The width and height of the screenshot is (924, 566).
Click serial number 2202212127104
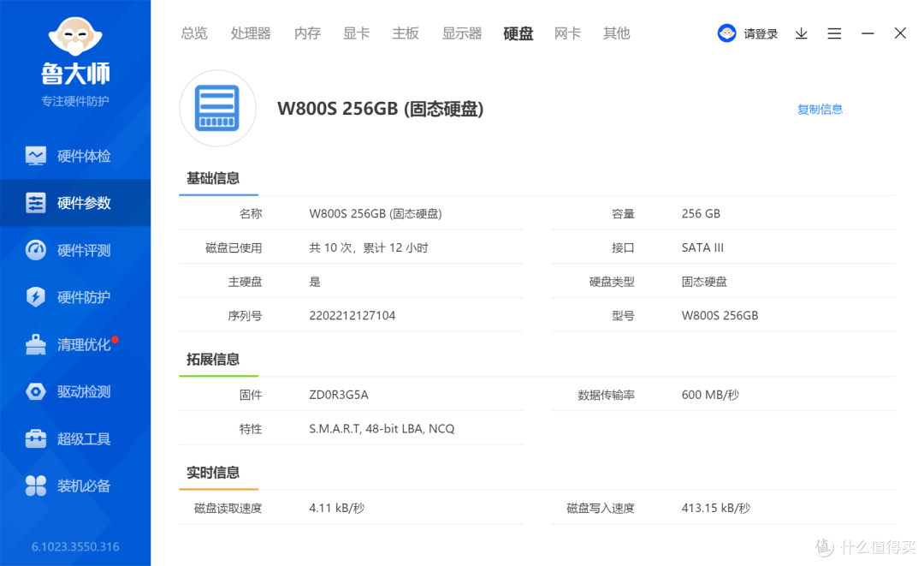(352, 315)
